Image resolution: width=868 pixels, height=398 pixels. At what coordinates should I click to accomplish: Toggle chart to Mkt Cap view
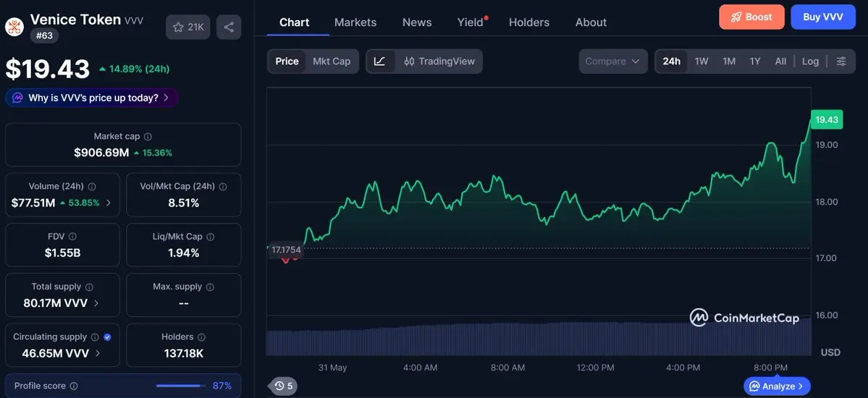click(332, 62)
